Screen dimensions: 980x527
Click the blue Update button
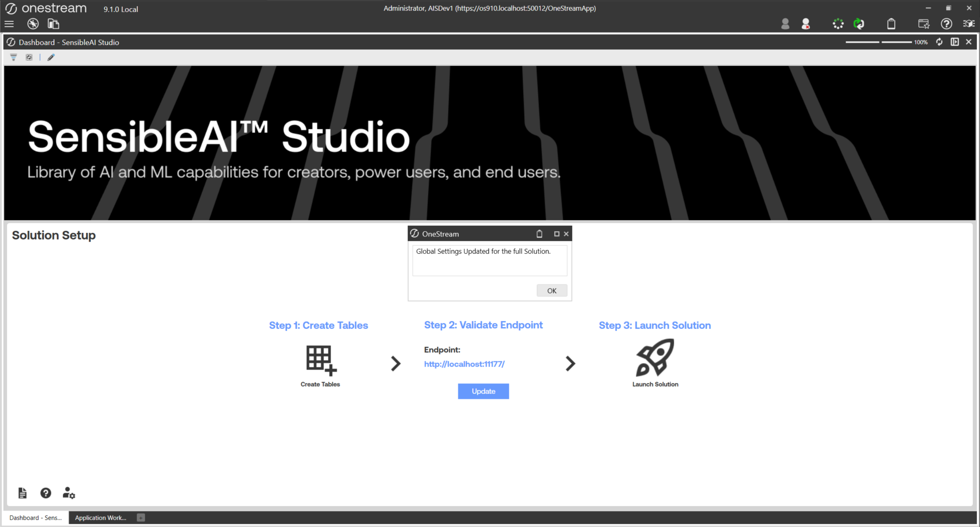[483, 391]
